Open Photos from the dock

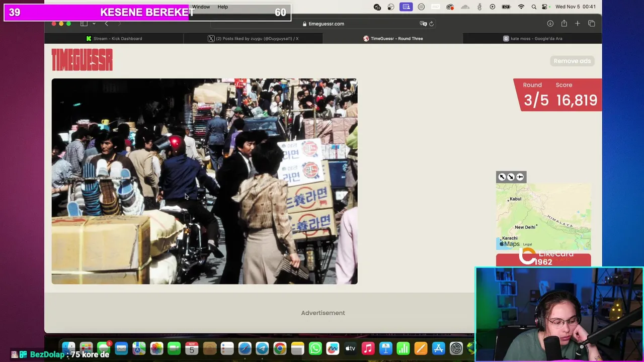[156, 348]
